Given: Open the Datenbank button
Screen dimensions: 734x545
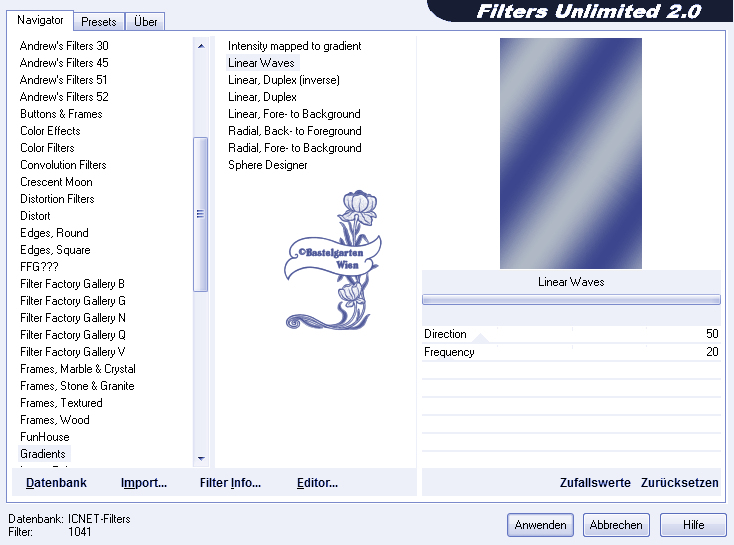Looking at the screenshot, I should coord(56,483).
